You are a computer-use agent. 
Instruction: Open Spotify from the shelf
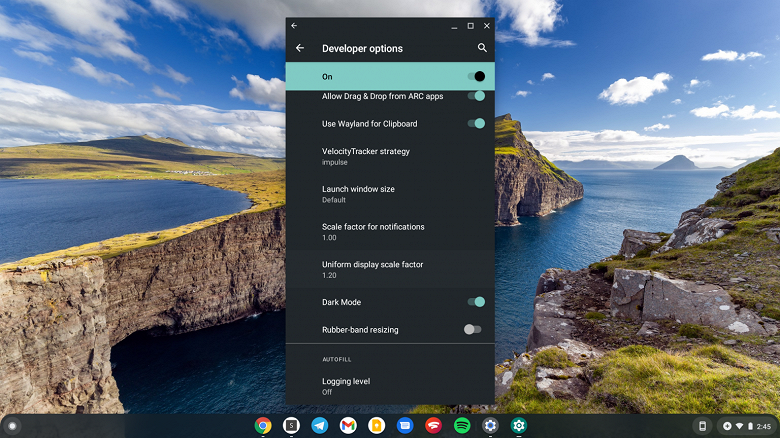pos(462,426)
